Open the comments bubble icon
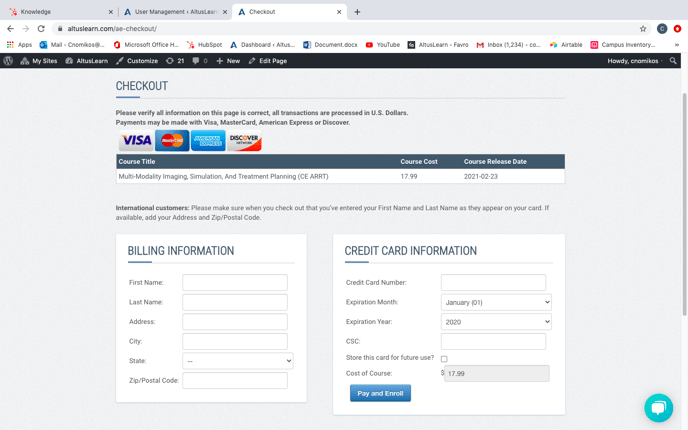The height and width of the screenshot is (430, 688). (x=200, y=61)
